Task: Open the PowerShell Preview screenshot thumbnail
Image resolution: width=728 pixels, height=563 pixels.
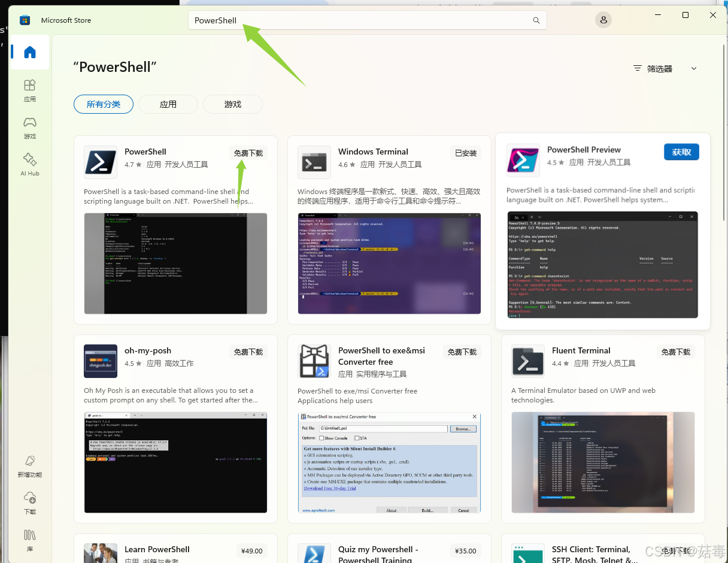Action: click(x=602, y=265)
